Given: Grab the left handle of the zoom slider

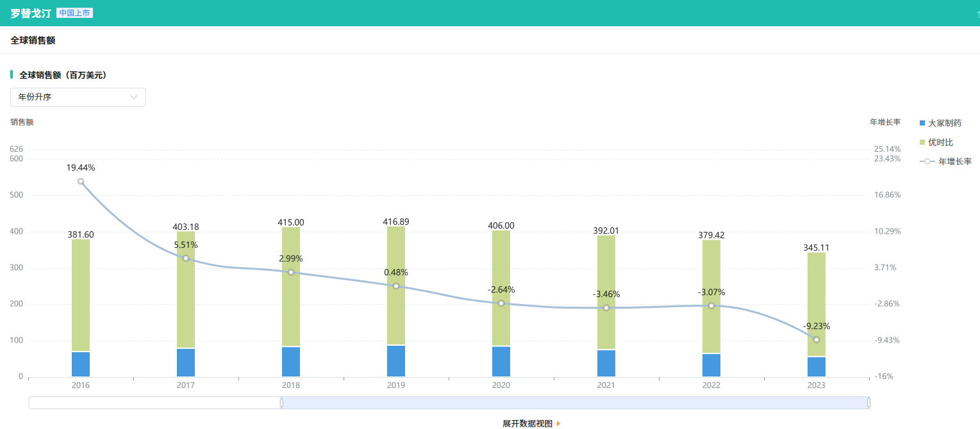Looking at the screenshot, I should pyautogui.click(x=281, y=403).
